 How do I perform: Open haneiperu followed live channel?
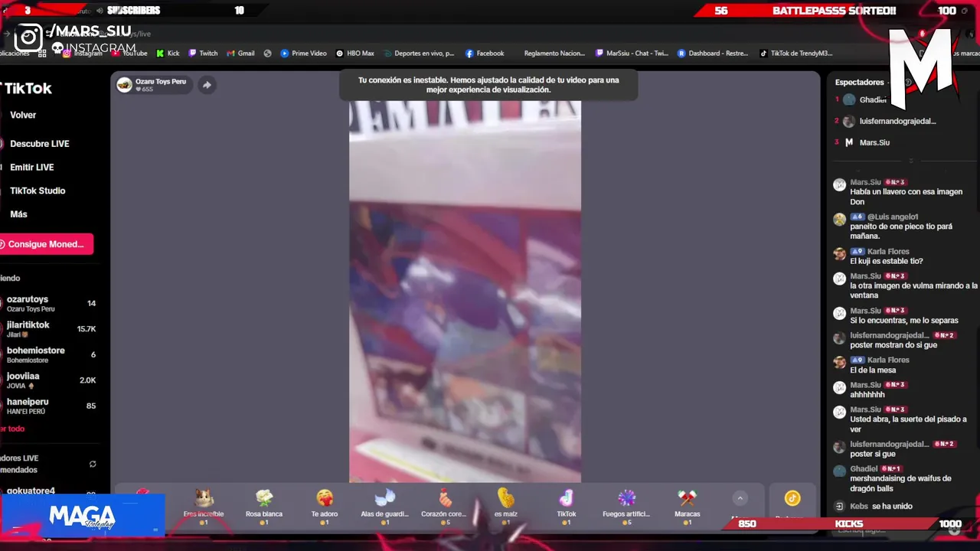point(50,406)
